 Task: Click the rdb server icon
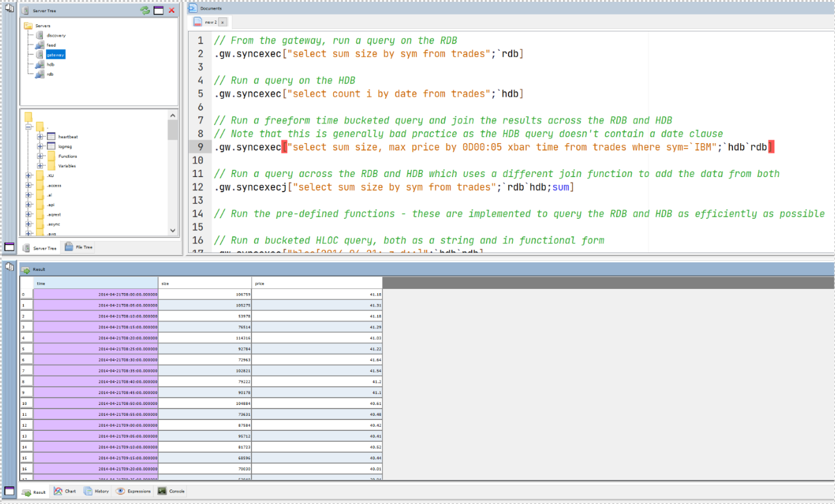click(x=39, y=74)
